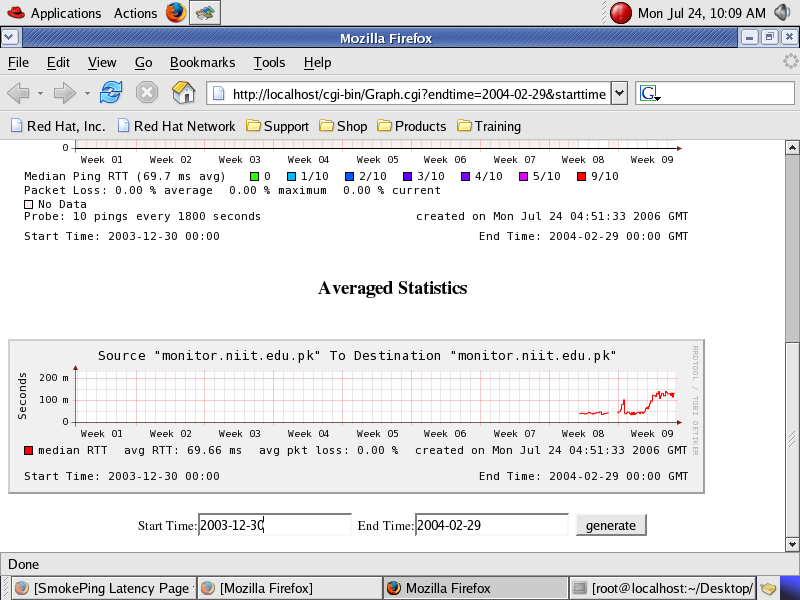The width and height of the screenshot is (800, 600).
Task: Open the Training bookmarks folder
Action: coord(489,126)
